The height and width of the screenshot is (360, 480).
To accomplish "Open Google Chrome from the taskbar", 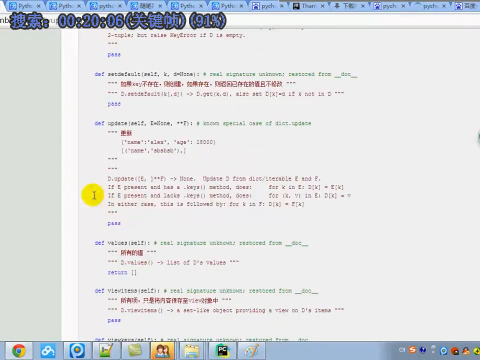I will coord(19,351).
